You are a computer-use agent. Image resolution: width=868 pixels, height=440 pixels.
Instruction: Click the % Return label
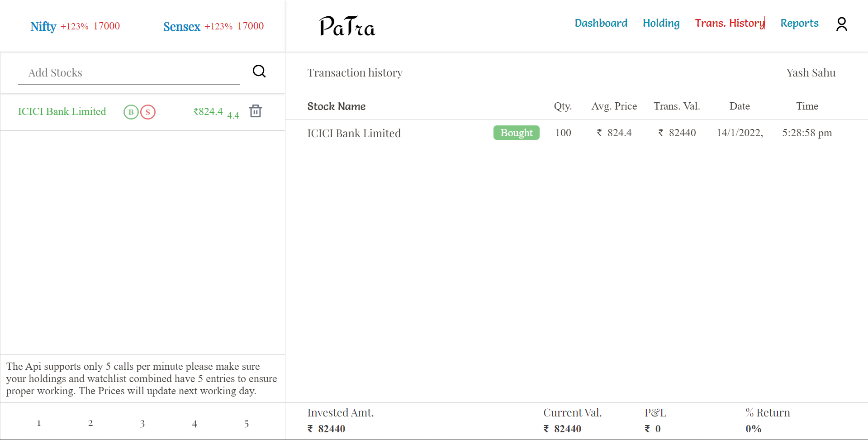[768, 412]
